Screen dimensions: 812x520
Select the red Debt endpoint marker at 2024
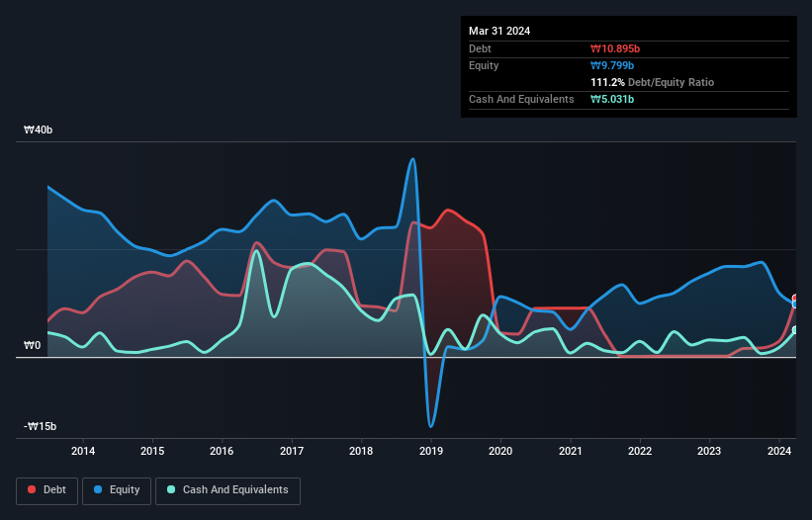[x=796, y=298]
